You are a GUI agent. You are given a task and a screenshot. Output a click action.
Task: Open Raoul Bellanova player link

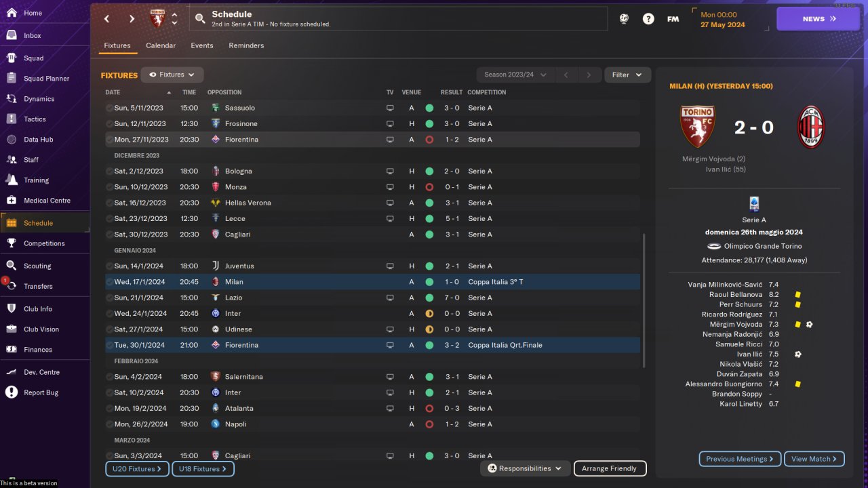tap(736, 295)
